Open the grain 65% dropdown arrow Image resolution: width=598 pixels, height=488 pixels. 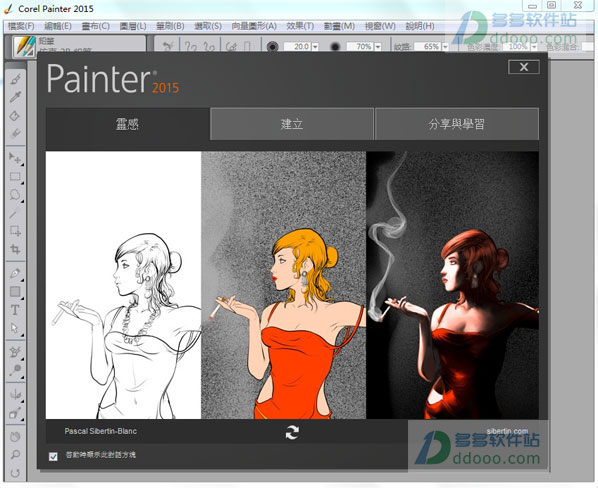point(445,47)
